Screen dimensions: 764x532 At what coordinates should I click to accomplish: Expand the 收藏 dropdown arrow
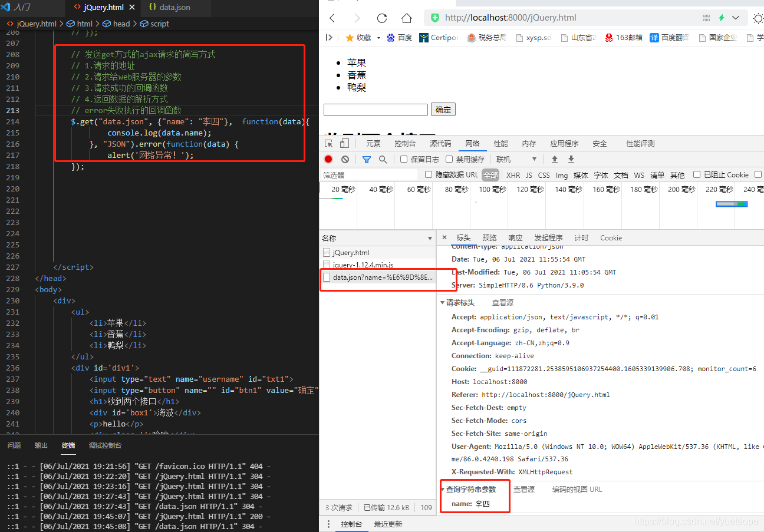coord(378,38)
